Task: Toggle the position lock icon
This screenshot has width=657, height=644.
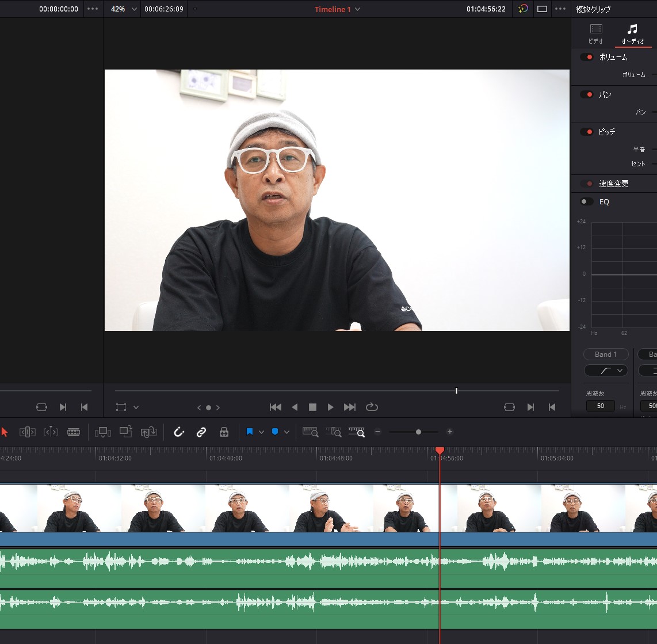Action: (224, 432)
